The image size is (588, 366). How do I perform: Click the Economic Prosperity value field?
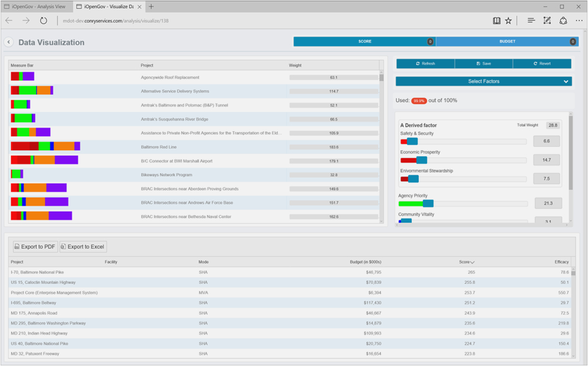547,160
